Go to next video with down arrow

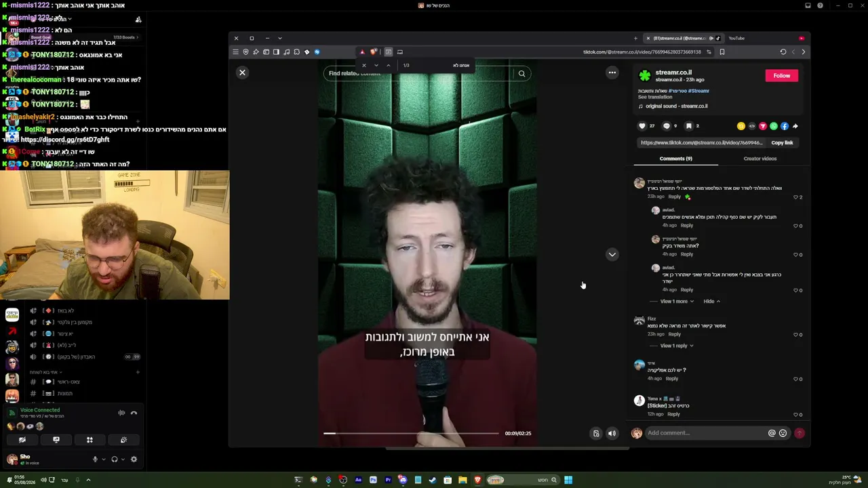[612, 255]
